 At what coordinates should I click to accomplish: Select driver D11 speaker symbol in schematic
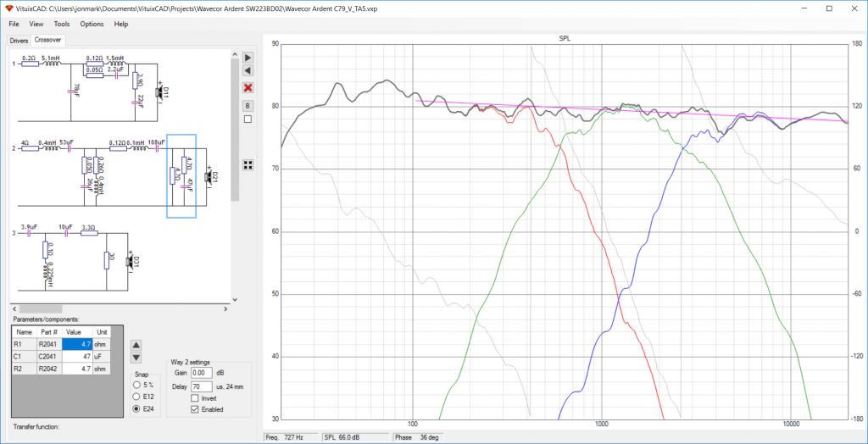pyautogui.click(x=159, y=92)
